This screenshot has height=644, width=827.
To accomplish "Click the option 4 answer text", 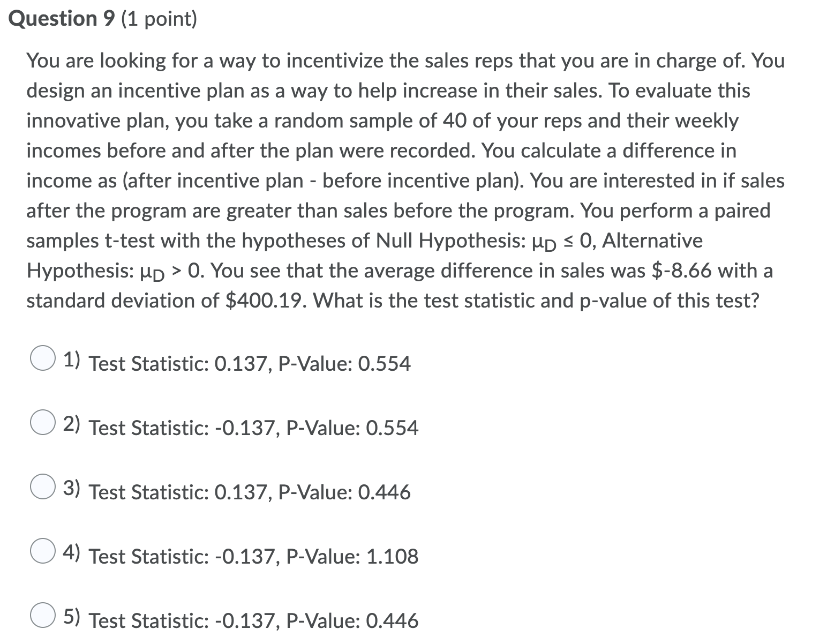I will [x=253, y=557].
